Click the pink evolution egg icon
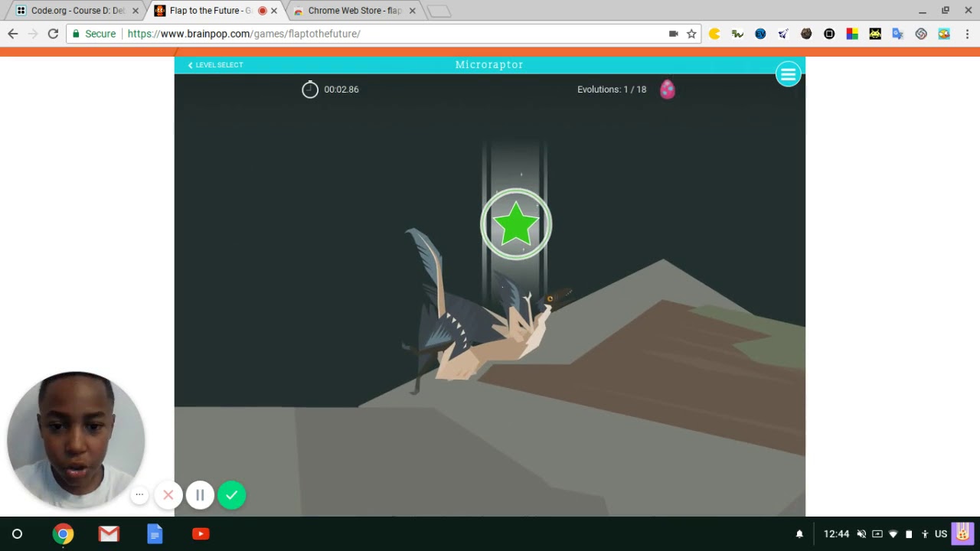 pos(668,90)
